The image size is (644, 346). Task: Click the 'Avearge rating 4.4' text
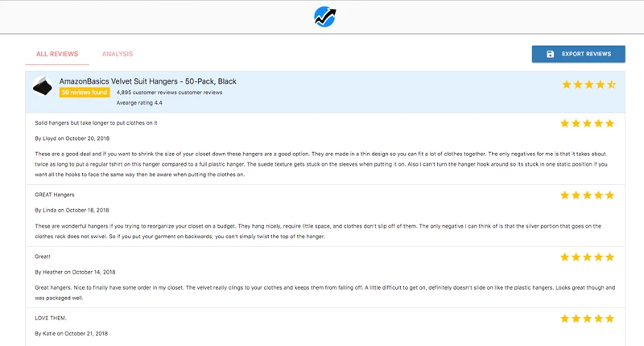pyautogui.click(x=139, y=103)
